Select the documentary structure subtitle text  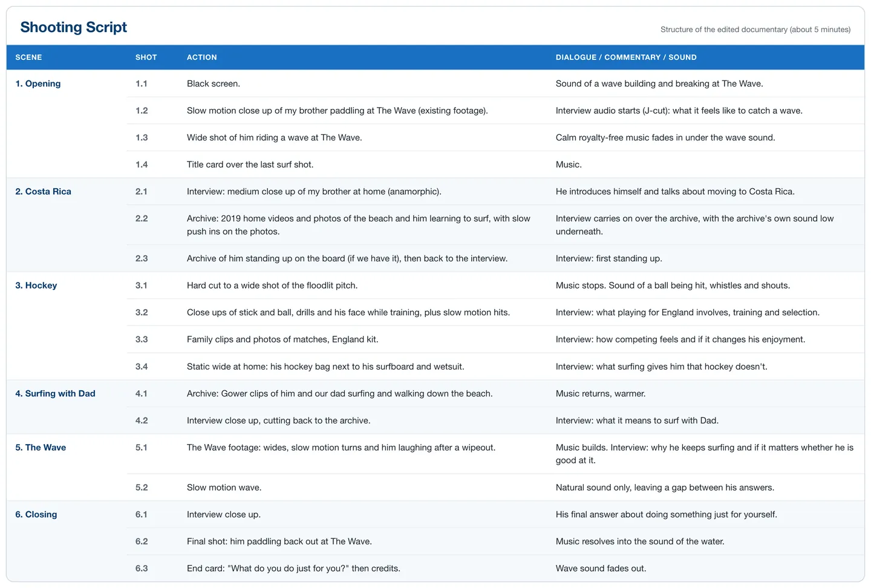755,30
